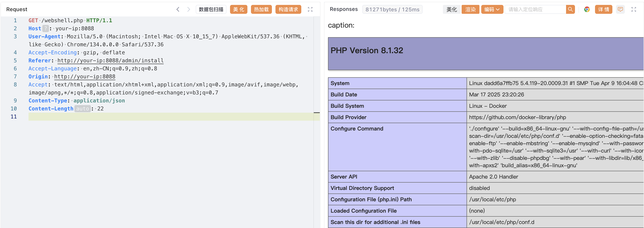
Task: Click the response search magnifier icon
Action: pos(570,10)
